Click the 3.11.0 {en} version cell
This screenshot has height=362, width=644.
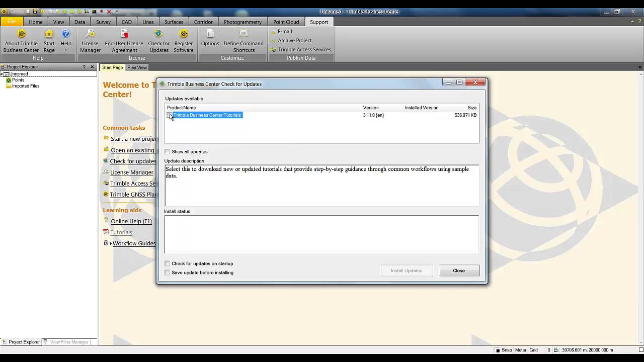click(x=373, y=115)
